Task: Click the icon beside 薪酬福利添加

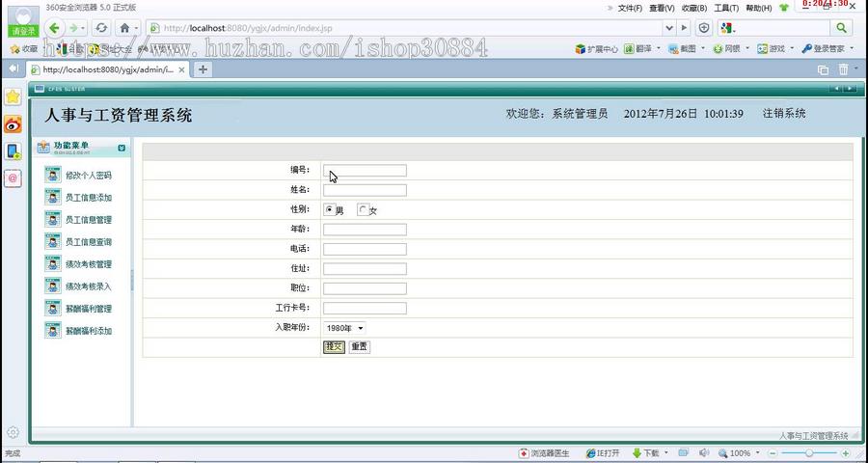Action: (x=53, y=330)
